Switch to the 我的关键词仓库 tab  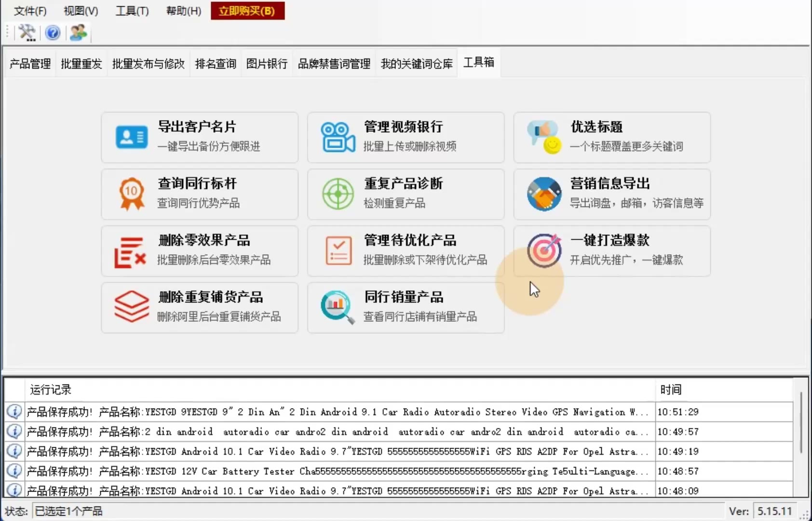[417, 64]
